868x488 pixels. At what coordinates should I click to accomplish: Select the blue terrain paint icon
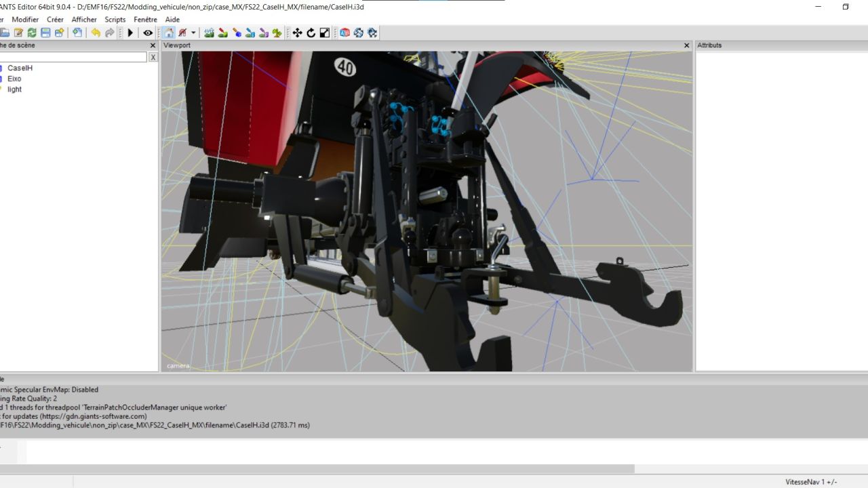coord(237,33)
